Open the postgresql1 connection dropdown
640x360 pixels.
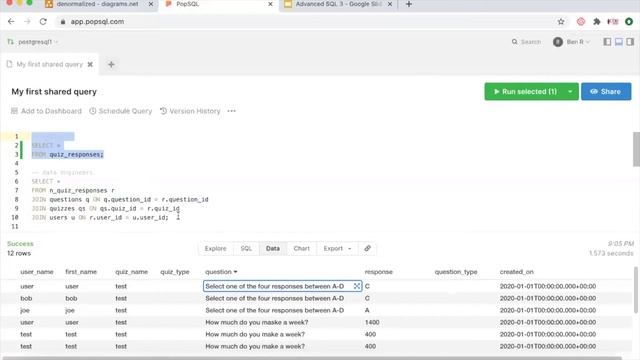(x=33, y=42)
